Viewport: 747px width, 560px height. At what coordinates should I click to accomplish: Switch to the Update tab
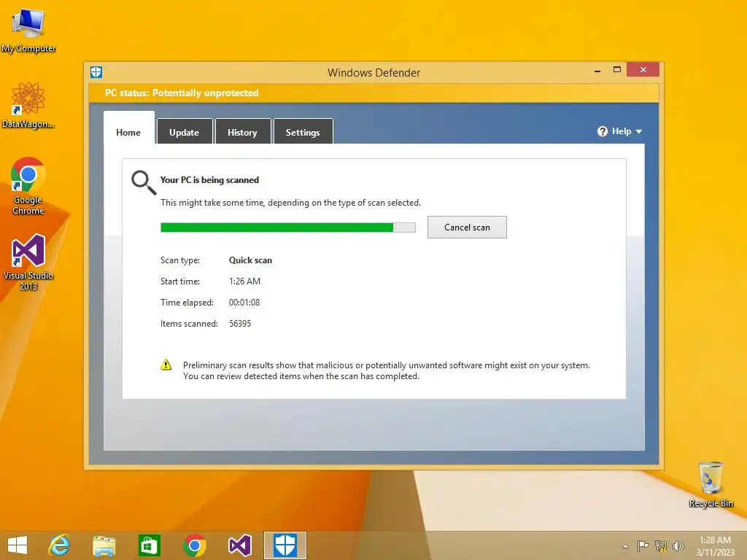184,133
